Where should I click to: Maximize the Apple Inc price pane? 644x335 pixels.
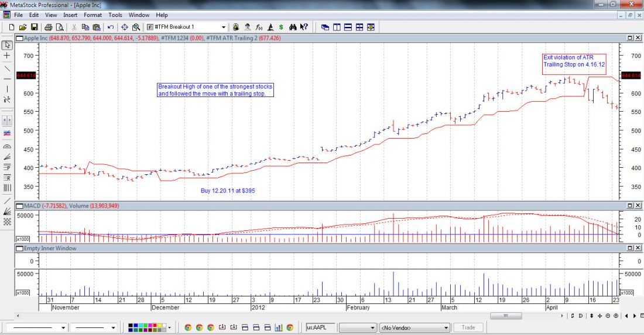tap(629, 38)
